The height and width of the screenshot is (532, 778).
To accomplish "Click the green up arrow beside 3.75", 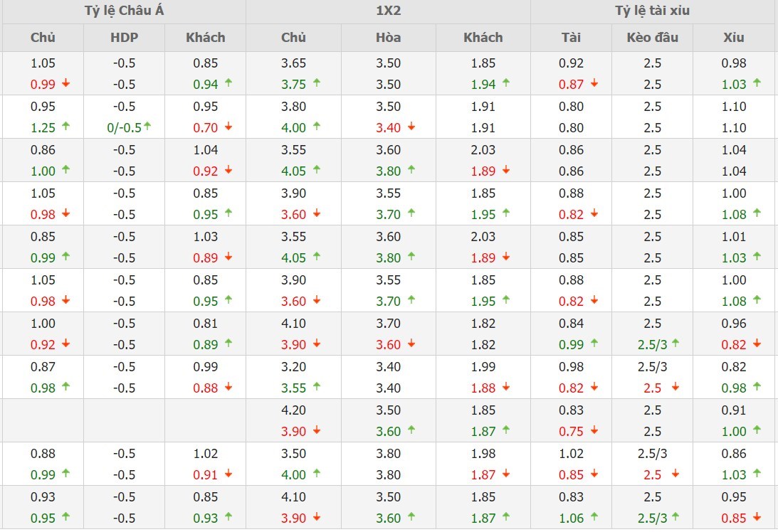I will tap(317, 84).
